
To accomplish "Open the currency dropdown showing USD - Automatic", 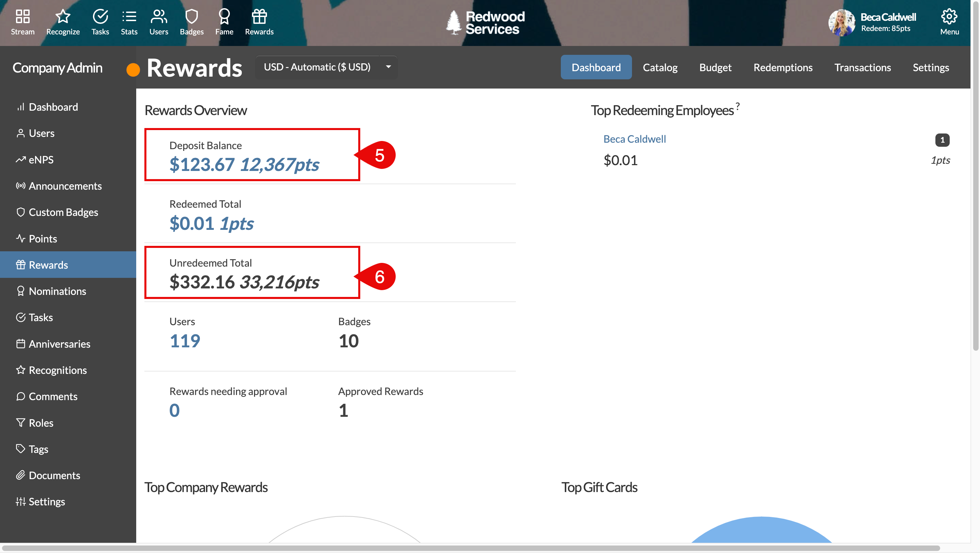I will 326,67.
